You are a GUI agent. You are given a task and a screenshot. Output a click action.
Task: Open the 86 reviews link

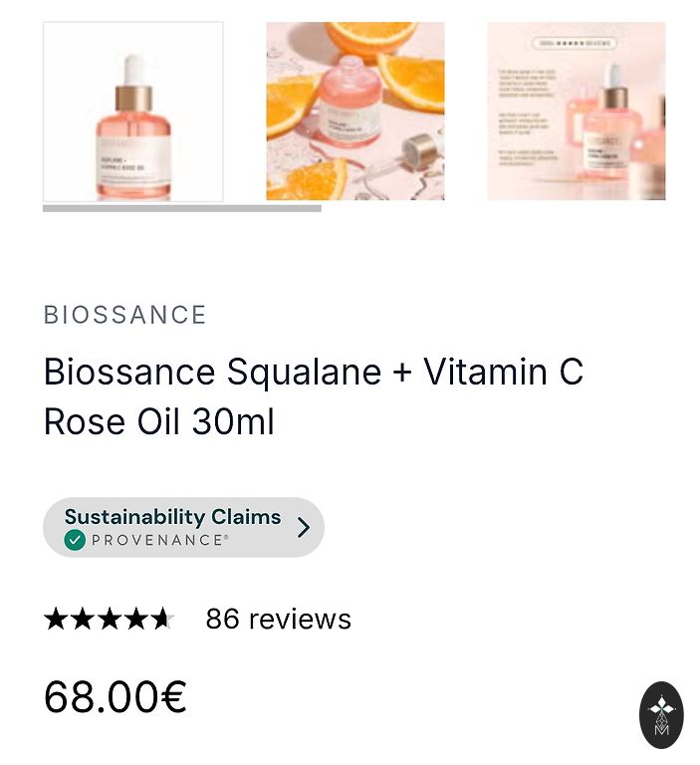[278, 620]
